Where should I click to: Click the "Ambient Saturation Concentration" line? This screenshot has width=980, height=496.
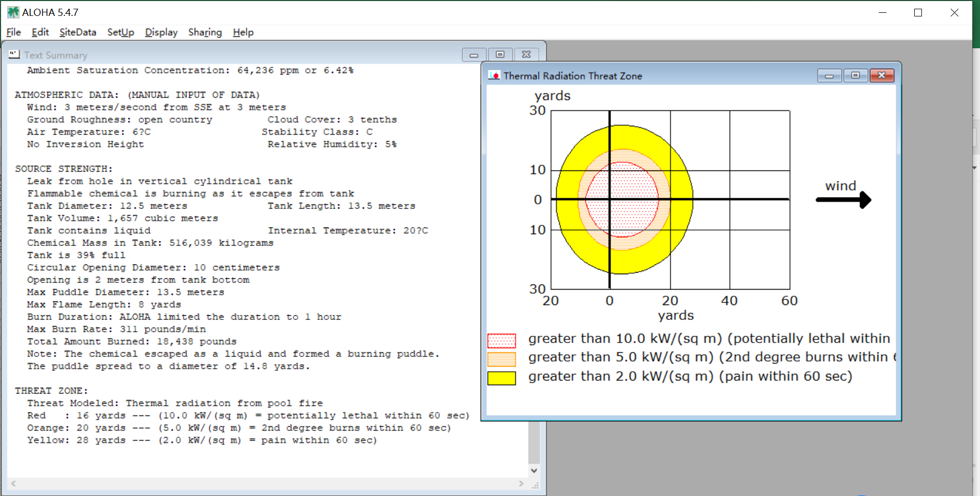coord(190,70)
